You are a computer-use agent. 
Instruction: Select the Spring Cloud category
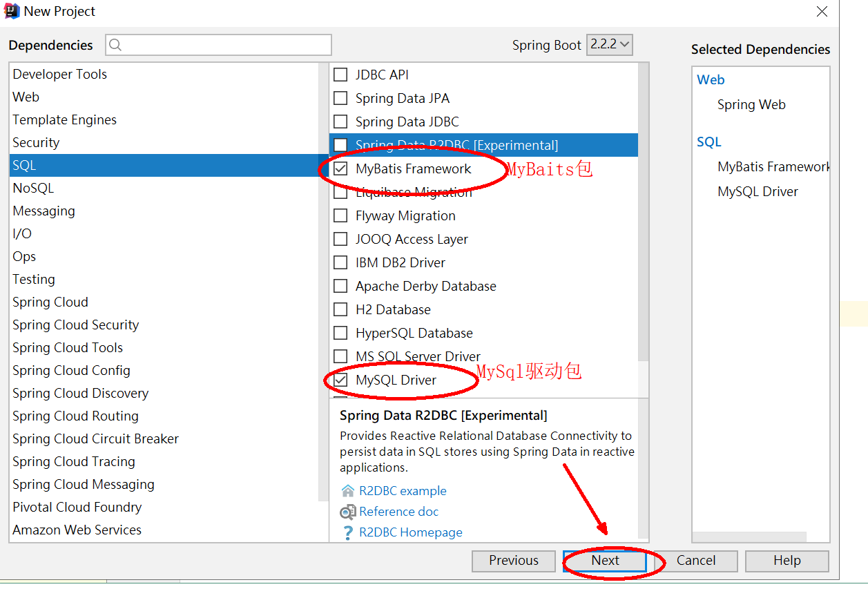(164, 302)
